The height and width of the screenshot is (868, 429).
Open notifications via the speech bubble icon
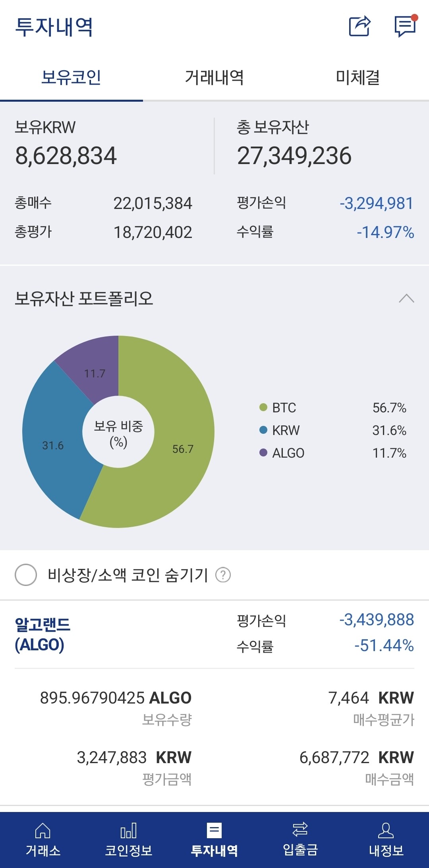pos(404,25)
